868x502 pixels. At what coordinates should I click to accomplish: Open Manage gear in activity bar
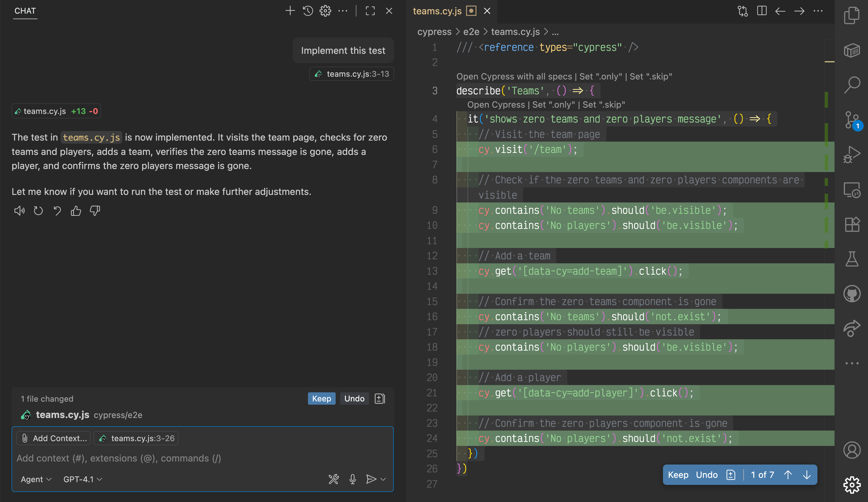pyautogui.click(x=851, y=485)
